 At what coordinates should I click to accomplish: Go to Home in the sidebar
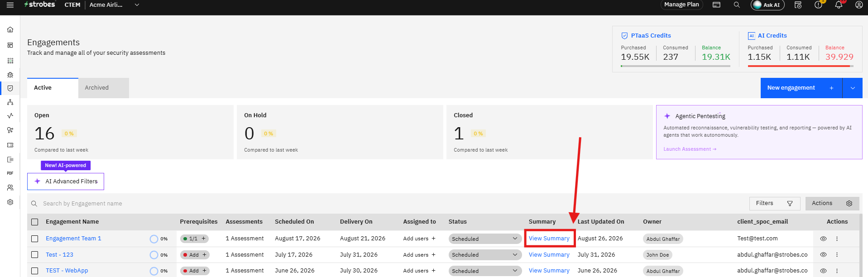[x=10, y=29]
